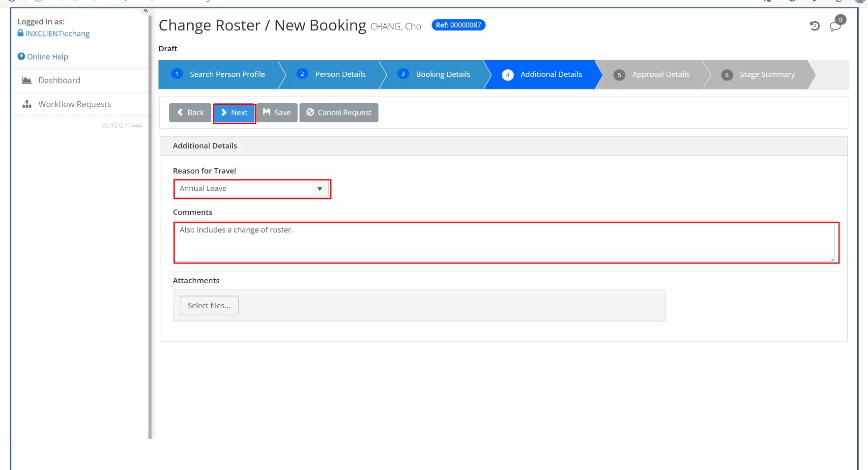Open the Online Help link

(48, 57)
